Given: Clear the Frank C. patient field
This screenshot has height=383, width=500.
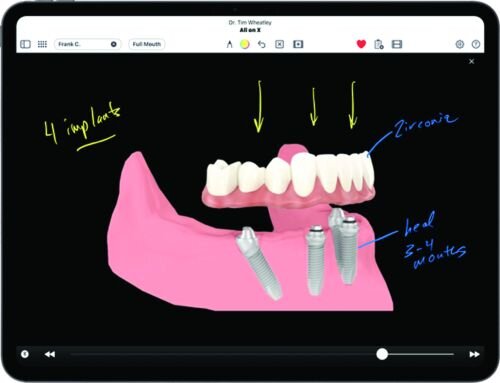Looking at the screenshot, I should point(114,44).
